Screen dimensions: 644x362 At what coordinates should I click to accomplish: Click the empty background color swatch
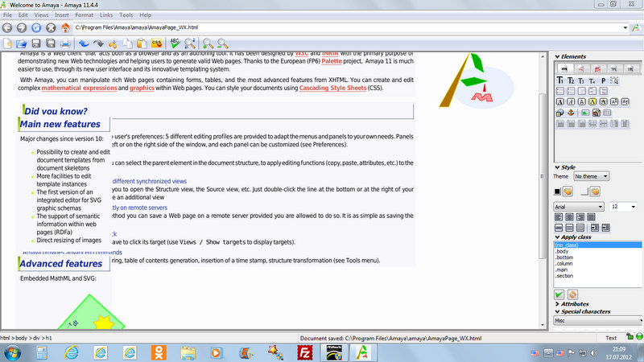[x=584, y=191]
